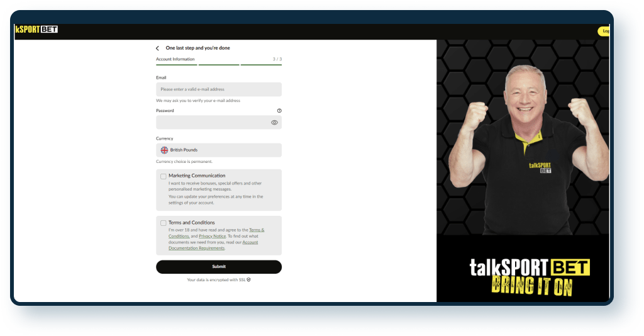This screenshot has height=336, width=644.
Task: Click the Submit button
Action: [219, 267]
